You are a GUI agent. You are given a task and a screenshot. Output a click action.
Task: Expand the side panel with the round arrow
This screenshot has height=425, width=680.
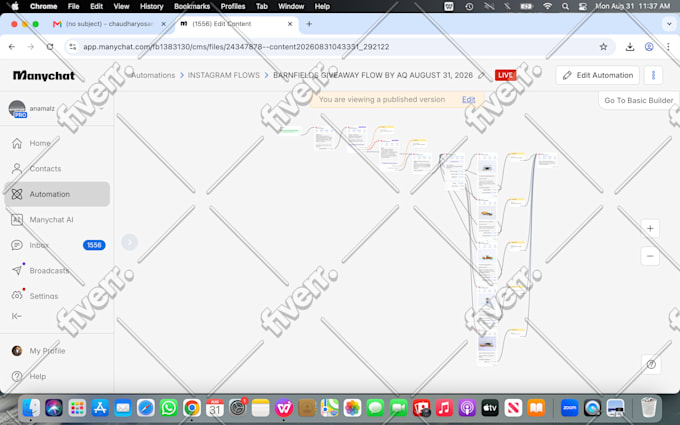pos(129,242)
